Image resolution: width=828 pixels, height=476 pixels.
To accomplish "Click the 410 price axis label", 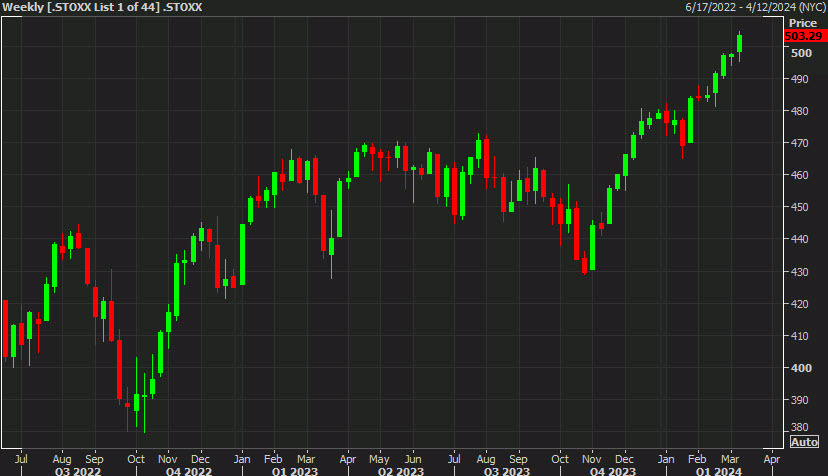I will point(799,336).
